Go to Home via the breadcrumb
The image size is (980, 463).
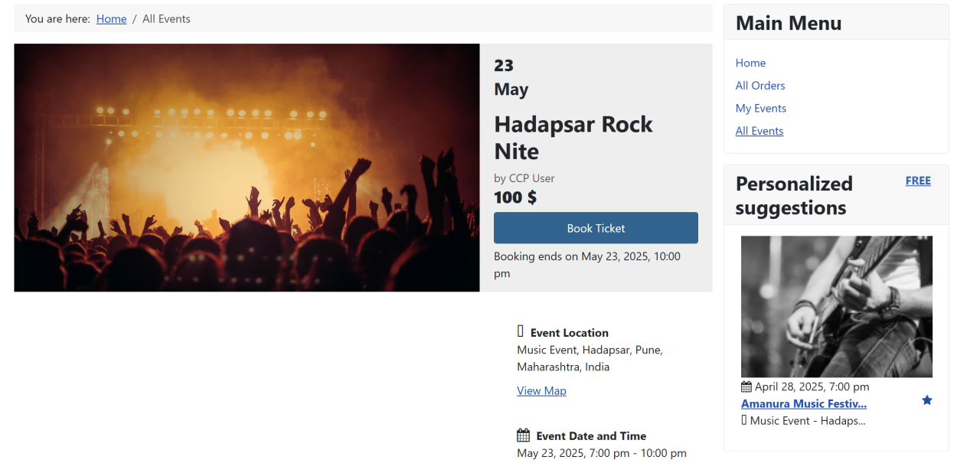coord(111,18)
